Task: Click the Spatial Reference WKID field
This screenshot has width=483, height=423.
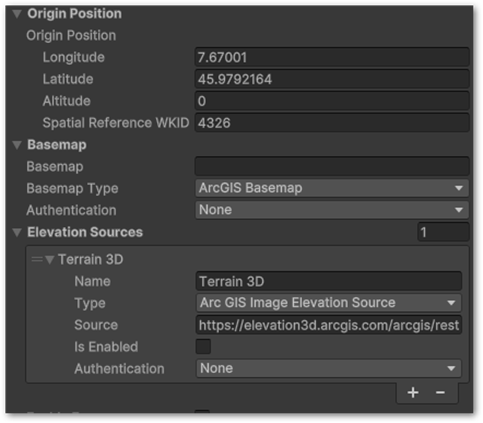Action: click(x=332, y=123)
